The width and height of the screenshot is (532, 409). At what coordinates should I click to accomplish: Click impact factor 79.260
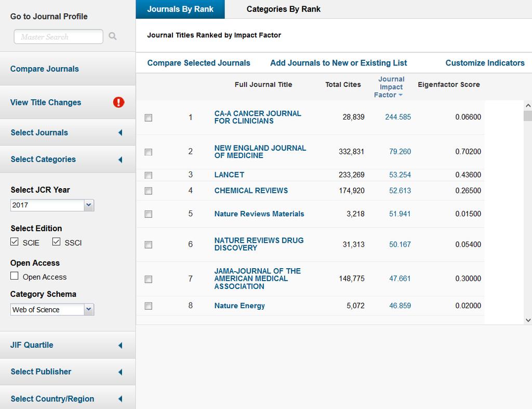tap(400, 151)
